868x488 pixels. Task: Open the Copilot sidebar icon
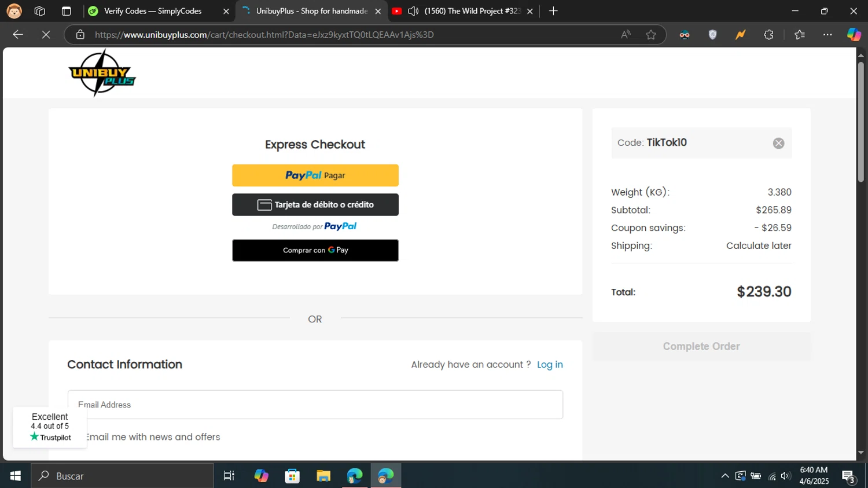tap(854, 35)
